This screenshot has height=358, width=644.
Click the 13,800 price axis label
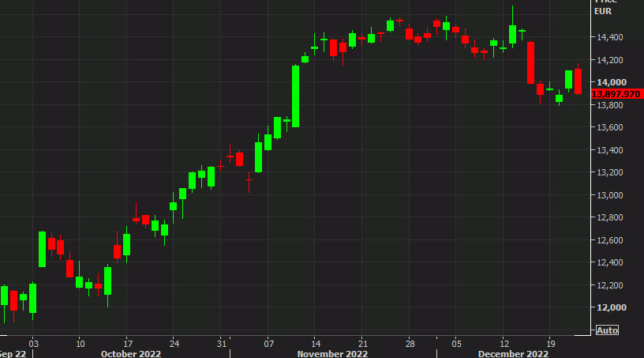tap(609, 105)
